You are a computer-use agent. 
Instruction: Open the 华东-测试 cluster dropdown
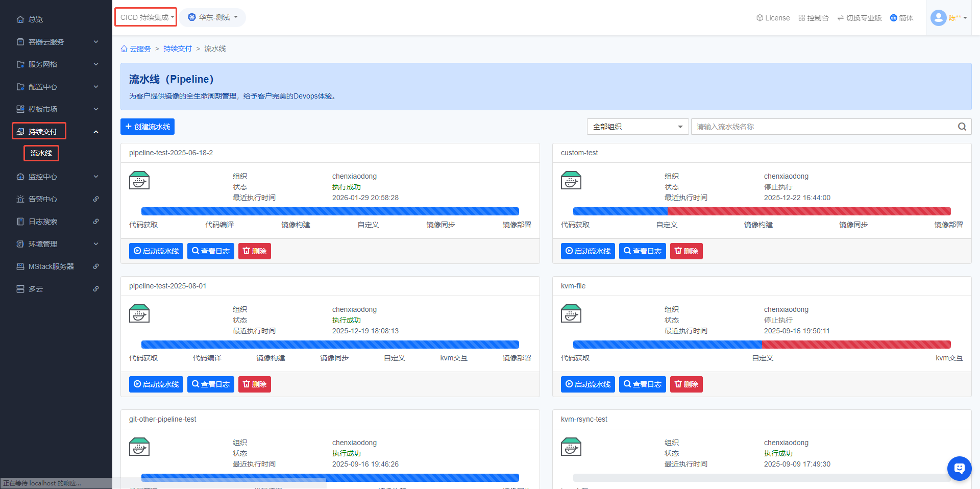click(x=213, y=17)
